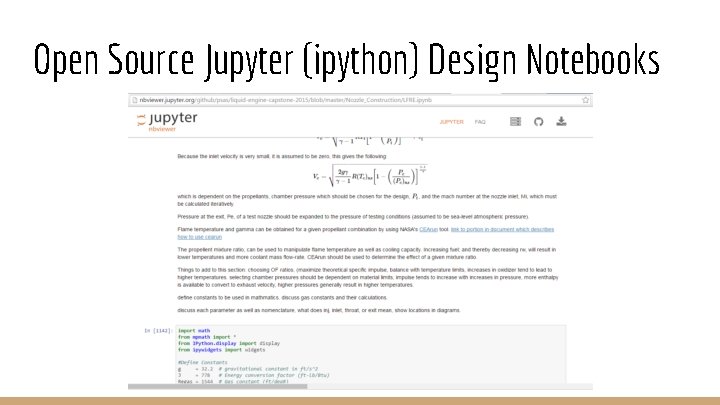Click slide title 'Open Source Jupyter (ipython) Design Notebooks'
The height and width of the screenshot is (405, 720).
[347, 60]
